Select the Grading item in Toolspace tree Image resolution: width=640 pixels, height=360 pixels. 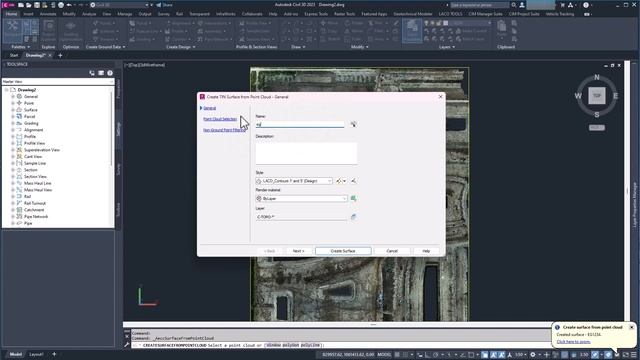coord(31,123)
